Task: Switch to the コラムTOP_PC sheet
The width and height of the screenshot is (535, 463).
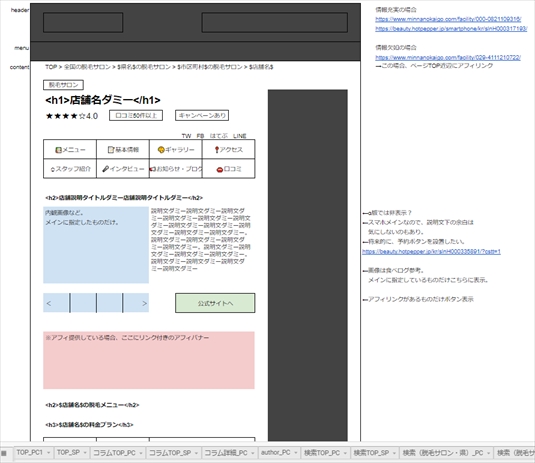Action: click(x=114, y=453)
